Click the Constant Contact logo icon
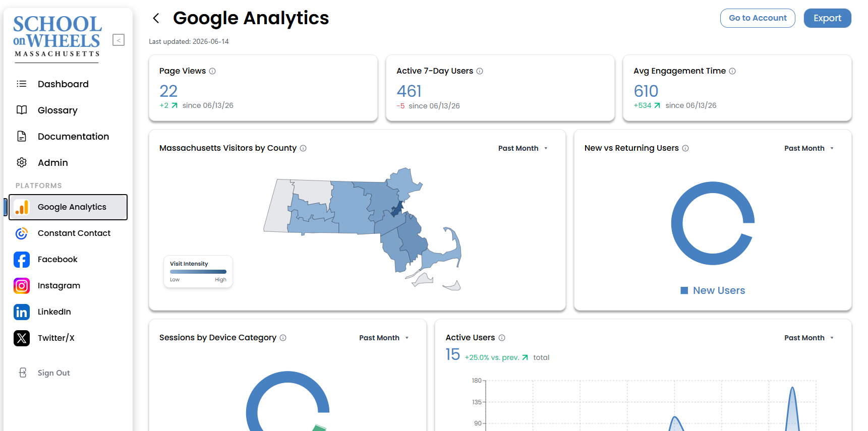The image size is (868, 431). coord(22,233)
